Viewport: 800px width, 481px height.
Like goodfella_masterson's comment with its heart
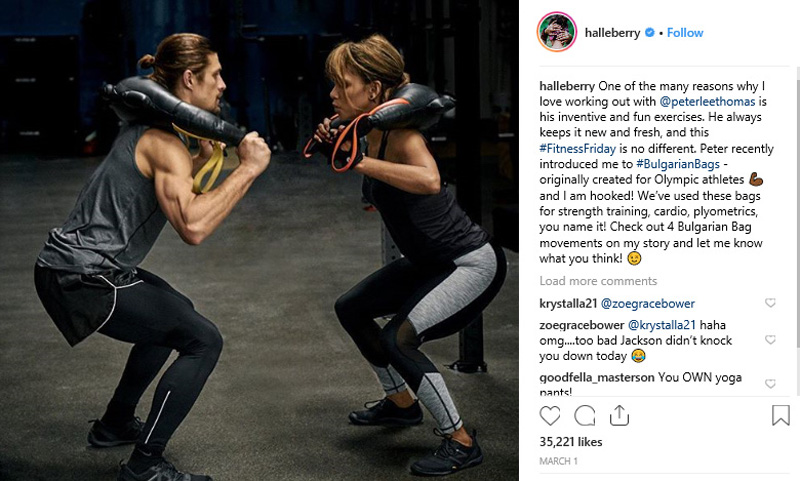[770, 384]
